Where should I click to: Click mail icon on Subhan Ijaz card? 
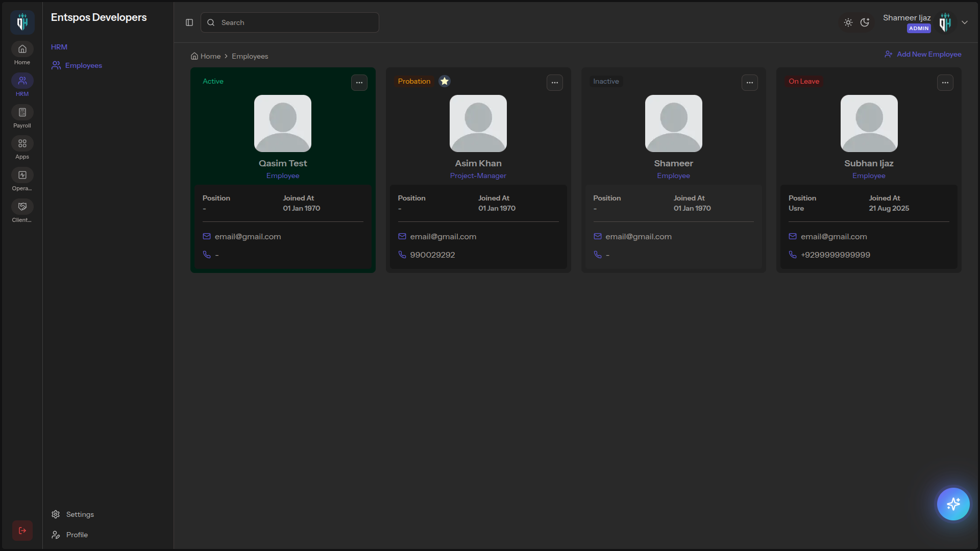coord(793,236)
